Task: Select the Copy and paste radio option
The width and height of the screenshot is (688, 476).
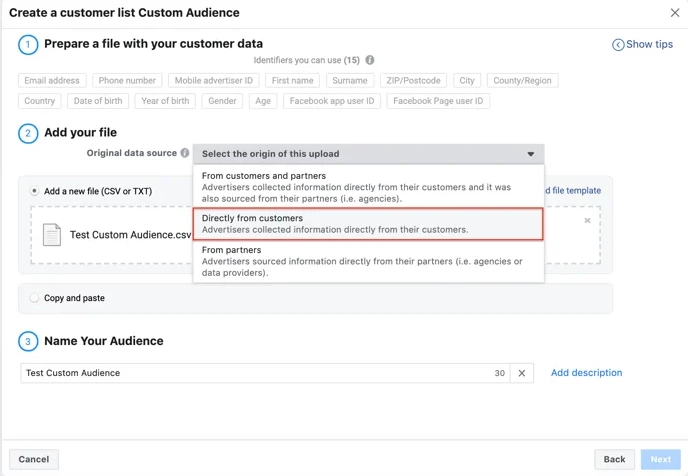Action: 35,298
